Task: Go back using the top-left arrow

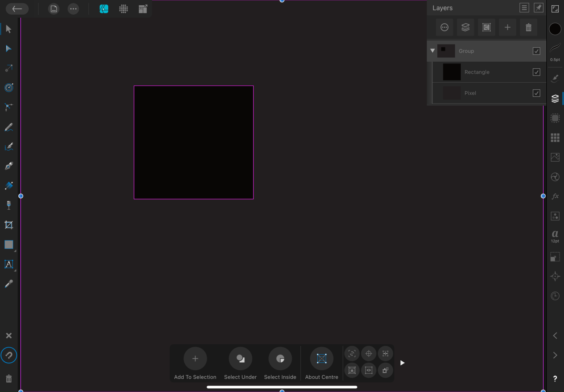Action: (17, 9)
